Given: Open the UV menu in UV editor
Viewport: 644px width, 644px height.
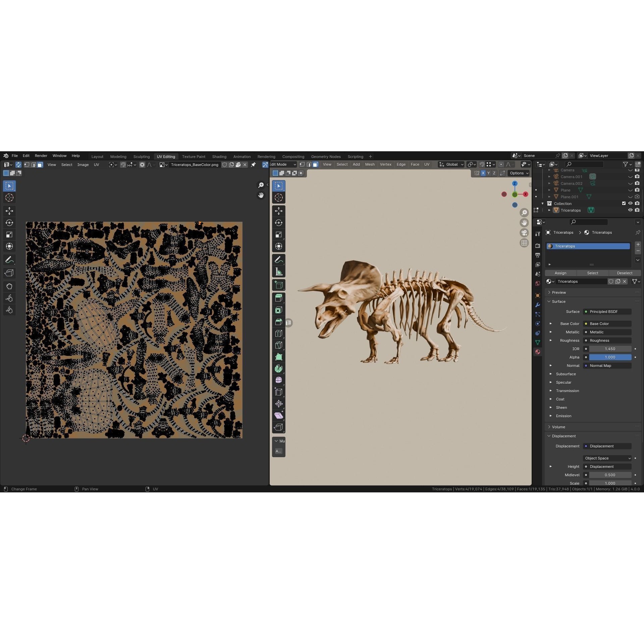Looking at the screenshot, I should [x=96, y=165].
